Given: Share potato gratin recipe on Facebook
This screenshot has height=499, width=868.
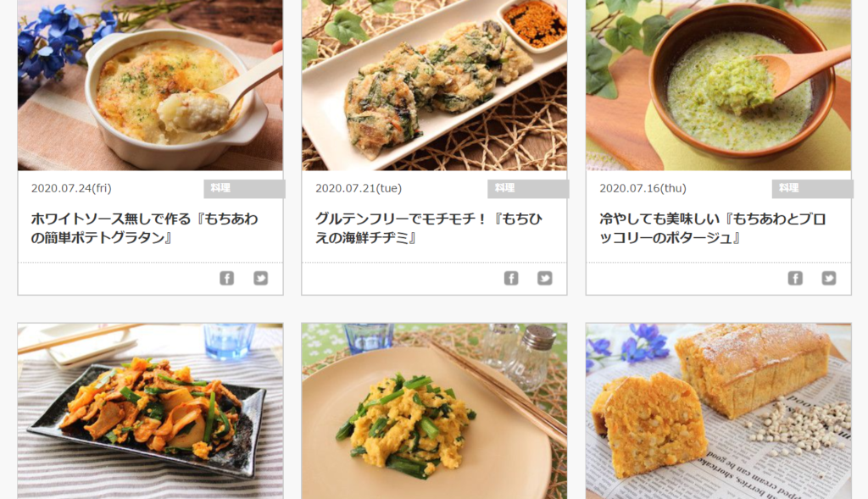Looking at the screenshot, I should click(226, 278).
